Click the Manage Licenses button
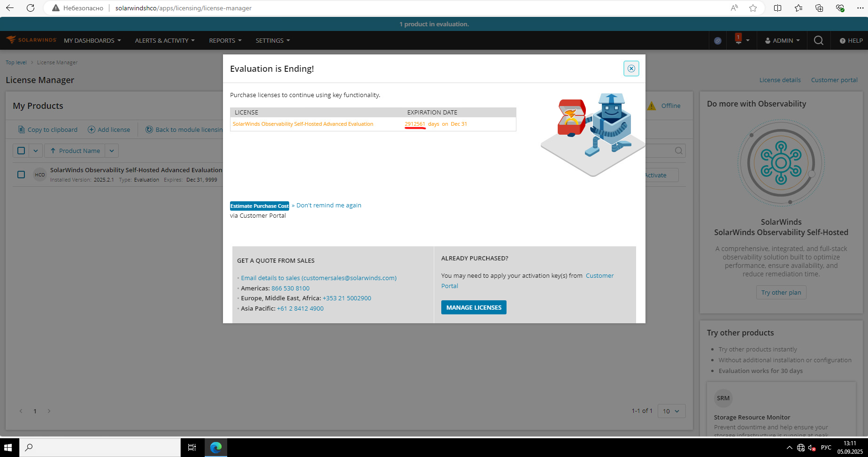868x457 pixels. 474,307
